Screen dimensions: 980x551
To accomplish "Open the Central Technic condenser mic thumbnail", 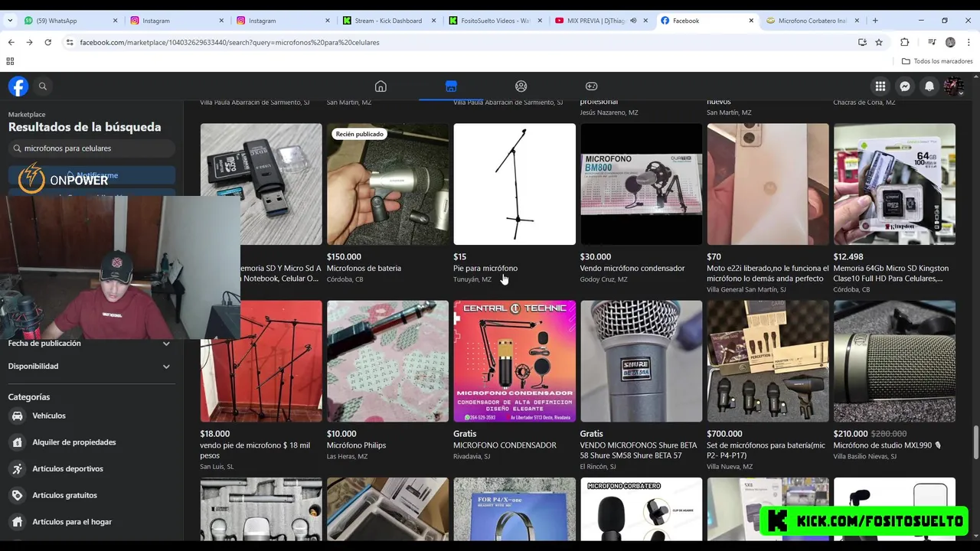I will pos(514,361).
